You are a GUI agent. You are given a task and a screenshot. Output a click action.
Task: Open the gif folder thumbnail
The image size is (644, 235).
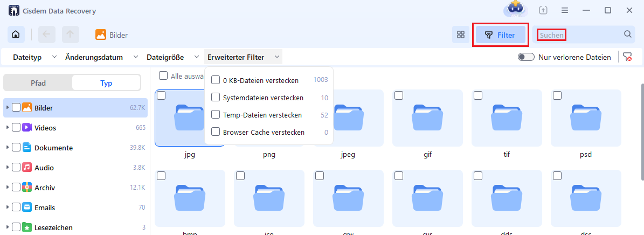point(427,118)
